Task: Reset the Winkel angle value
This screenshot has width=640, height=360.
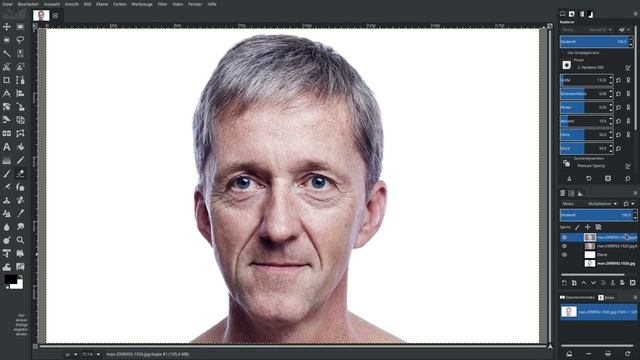Action: [619, 107]
